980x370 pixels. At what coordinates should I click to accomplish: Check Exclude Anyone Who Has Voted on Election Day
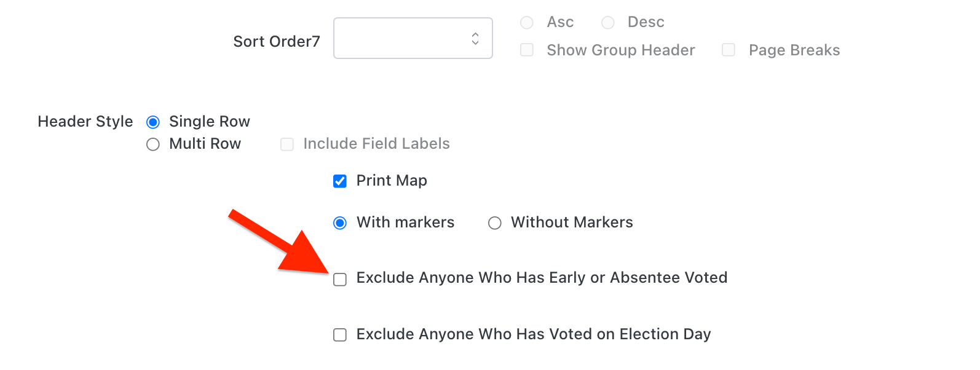[x=340, y=335]
